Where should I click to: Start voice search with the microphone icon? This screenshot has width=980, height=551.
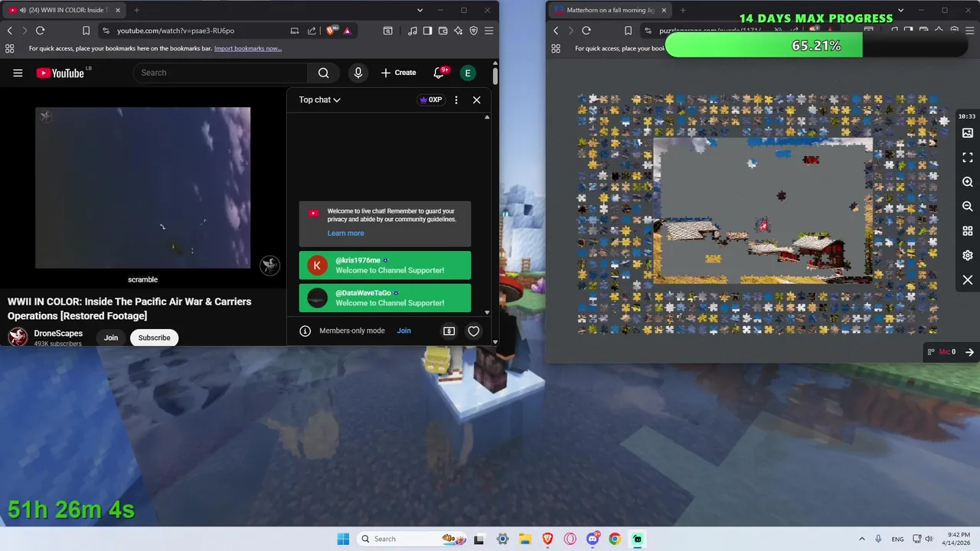[x=358, y=73]
